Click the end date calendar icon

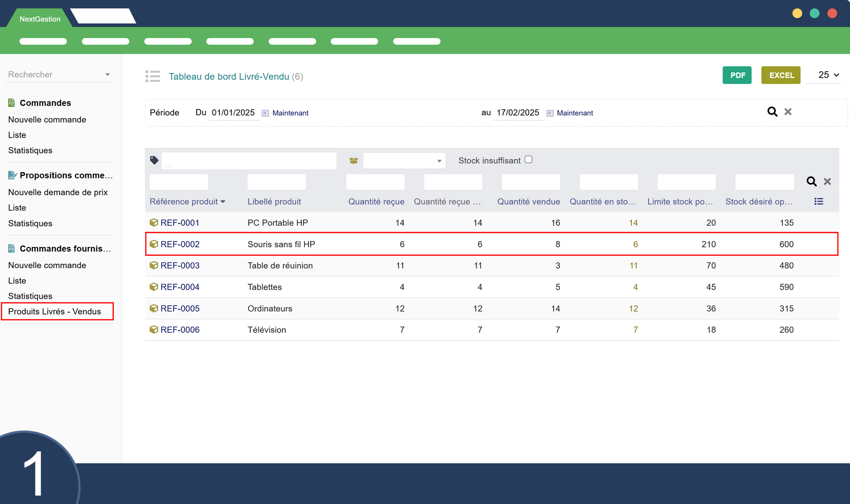550,113
